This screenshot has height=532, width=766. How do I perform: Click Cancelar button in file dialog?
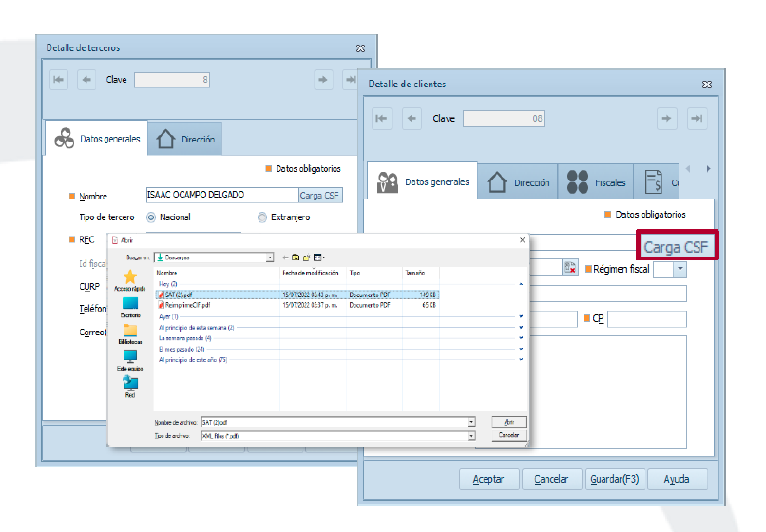508,435
